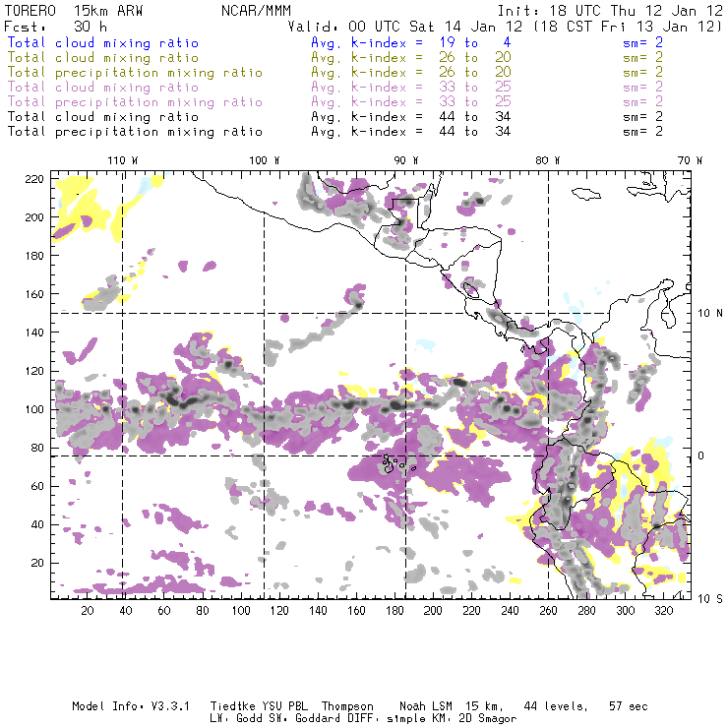Click the '100 W' longitude label
Screen dimensions: 728x728
pos(265,160)
